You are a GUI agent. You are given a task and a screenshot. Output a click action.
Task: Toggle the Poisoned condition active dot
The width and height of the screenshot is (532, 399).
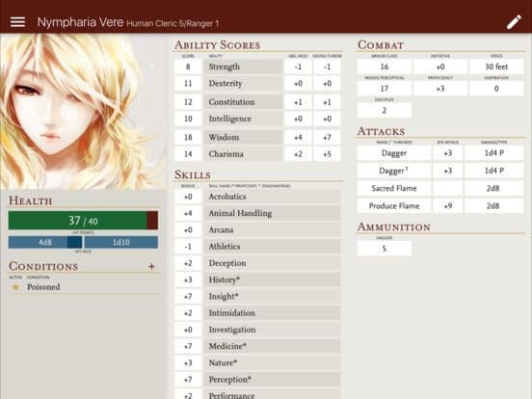[15, 287]
